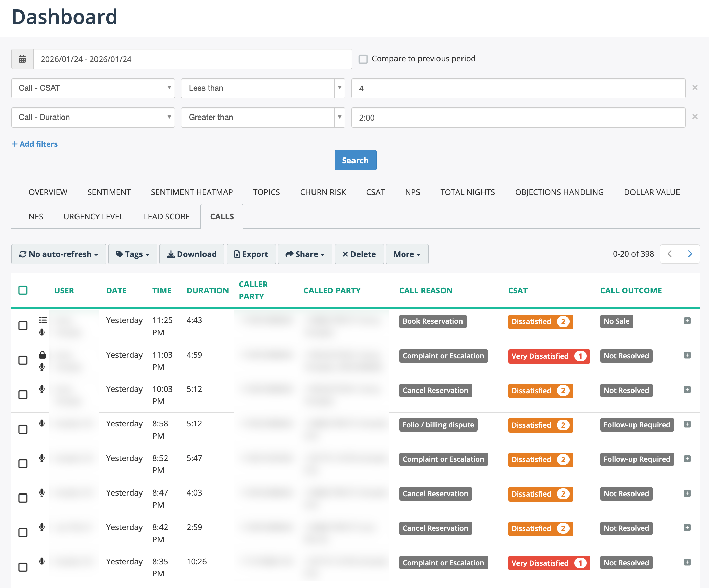Click microphone icon on 10:26 duration call

pyautogui.click(x=42, y=561)
